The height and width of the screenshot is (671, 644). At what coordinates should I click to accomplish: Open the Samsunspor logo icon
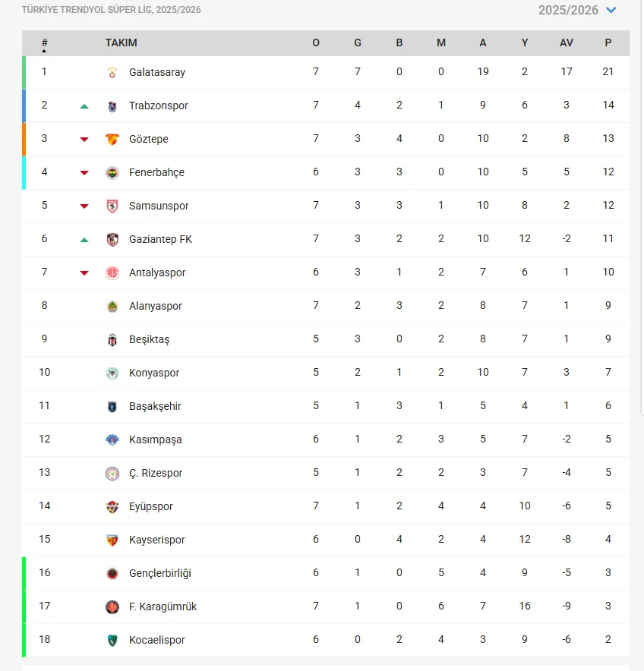click(112, 206)
